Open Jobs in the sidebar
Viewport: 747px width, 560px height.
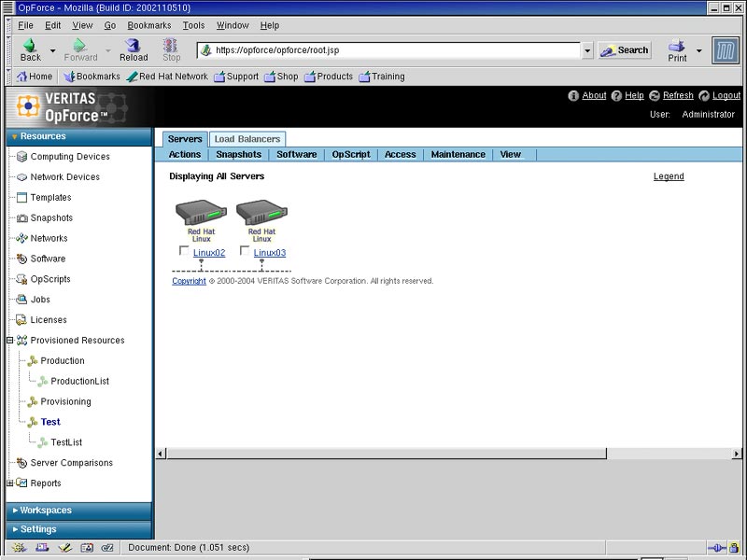tap(40, 300)
